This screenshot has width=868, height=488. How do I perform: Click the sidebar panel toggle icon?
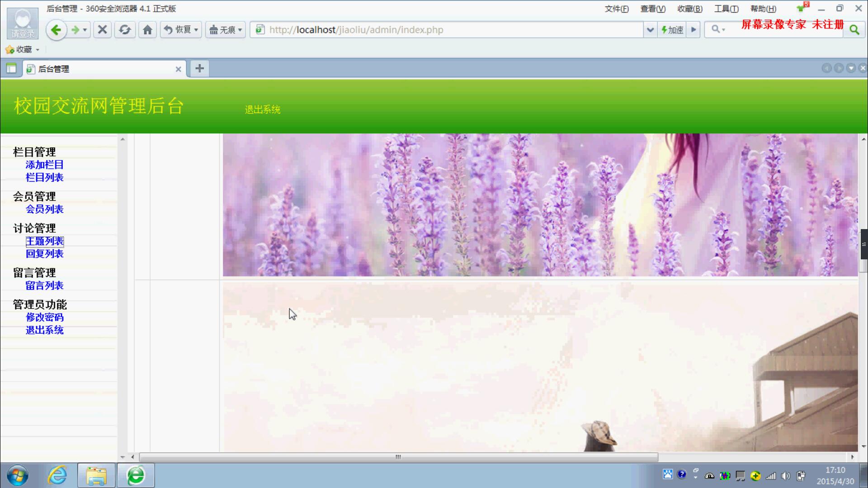[x=11, y=68]
